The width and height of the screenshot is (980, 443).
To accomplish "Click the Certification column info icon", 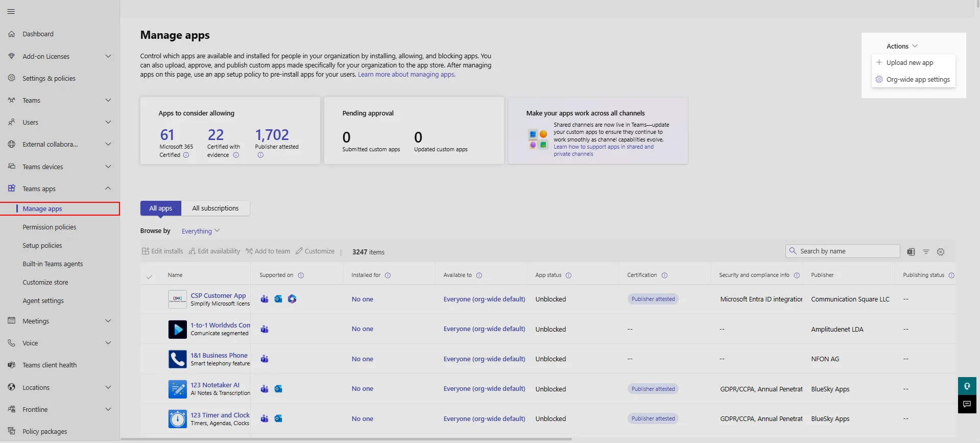I will [664, 275].
